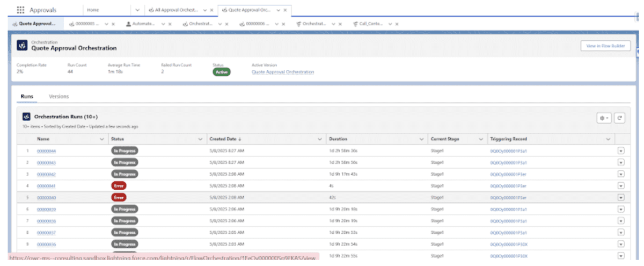Viewport: 644px width, 266px height.
Task: Close the Automate... subtab
Action: (170, 24)
